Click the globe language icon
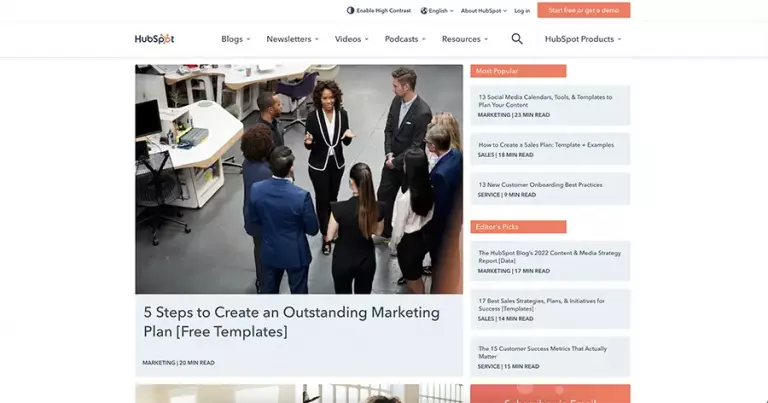768x403 pixels. pyautogui.click(x=424, y=10)
